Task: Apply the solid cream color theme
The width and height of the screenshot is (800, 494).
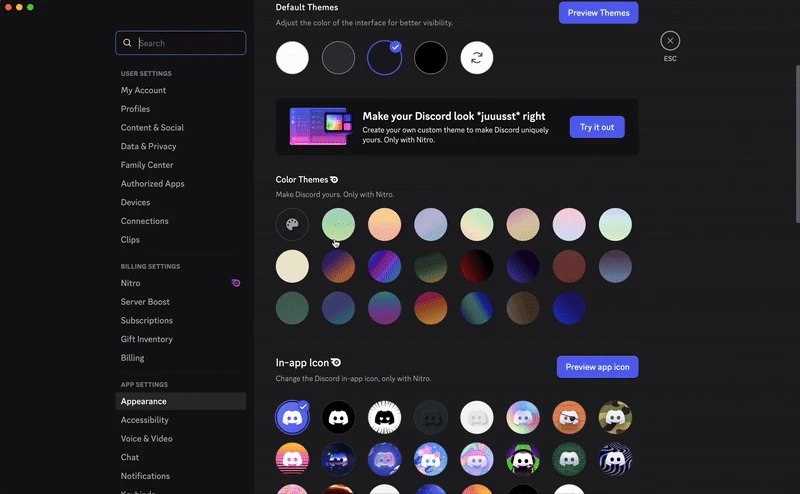Action: pyautogui.click(x=292, y=266)
